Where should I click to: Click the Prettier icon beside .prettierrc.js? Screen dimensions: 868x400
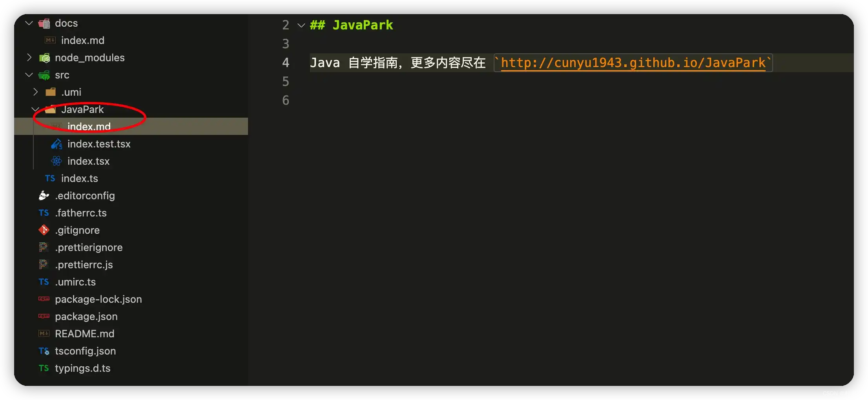coord(44,265)
